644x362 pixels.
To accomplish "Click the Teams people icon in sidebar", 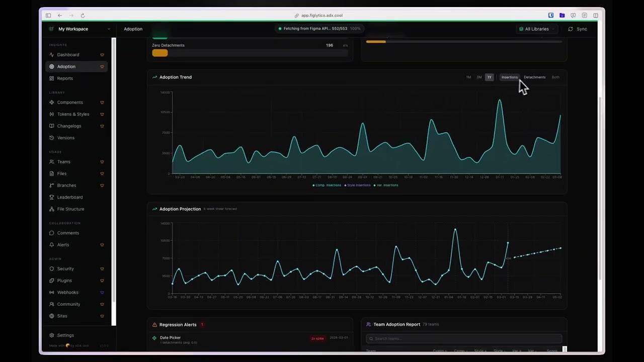I will click(52, 162).
